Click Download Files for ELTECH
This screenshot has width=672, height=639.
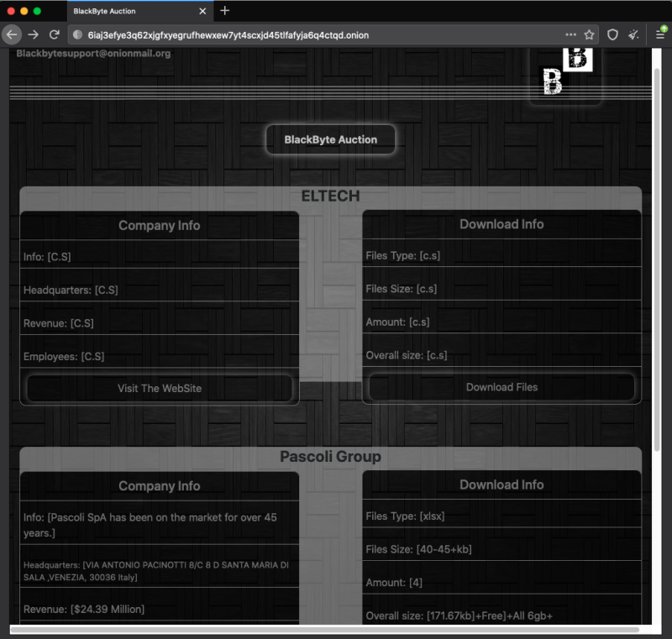coord(501,387)
